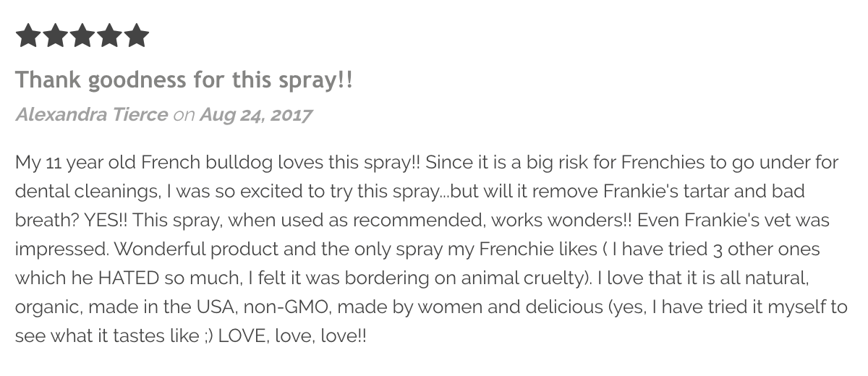This screenshot has height=376, width=868.
Task: Click the word "non-GMO" in the review
Action: pos(288,307)
